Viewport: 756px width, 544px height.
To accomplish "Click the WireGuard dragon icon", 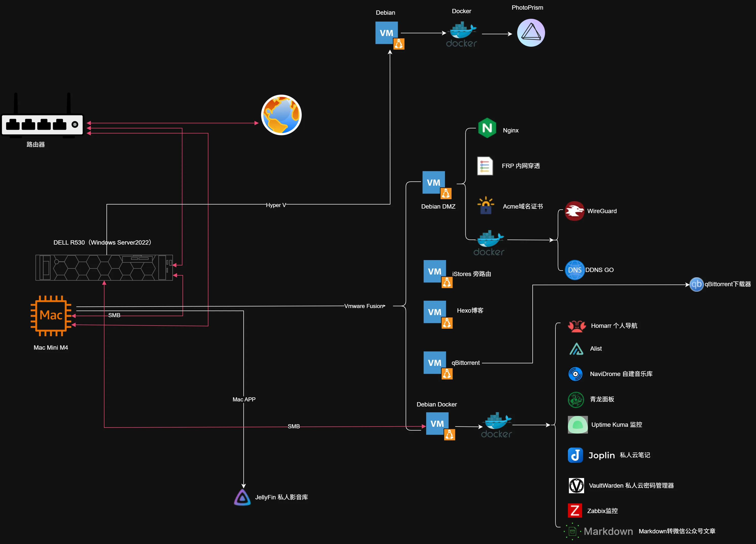I will pos(574,211).
